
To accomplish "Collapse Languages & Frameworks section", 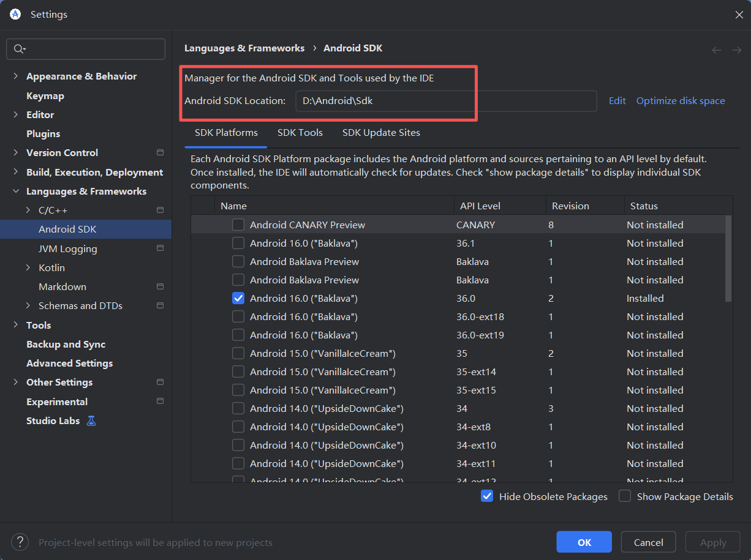I will click(x=16, y=191).
